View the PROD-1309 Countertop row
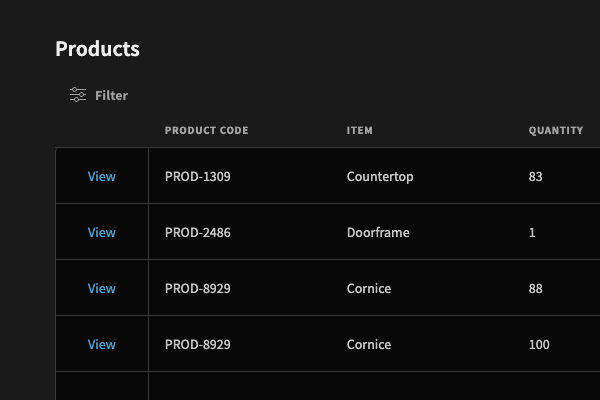600x400 pixels. click(x=101, y=176)
